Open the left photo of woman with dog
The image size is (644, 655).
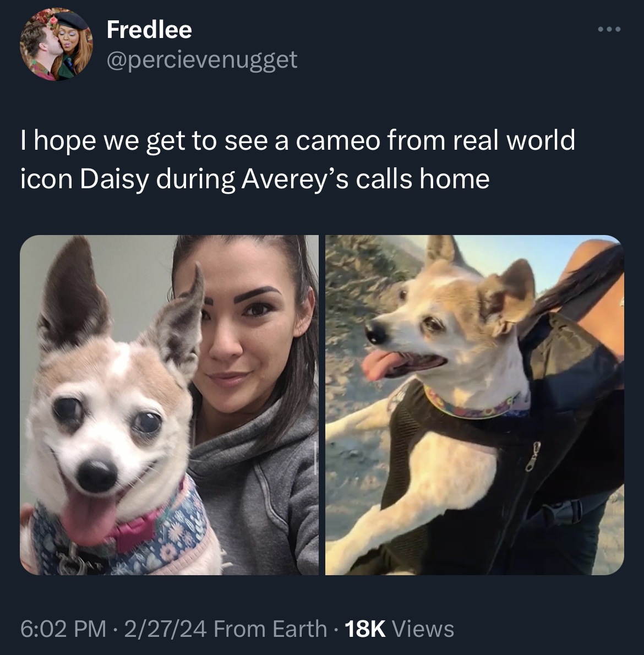tap(169, 405)
